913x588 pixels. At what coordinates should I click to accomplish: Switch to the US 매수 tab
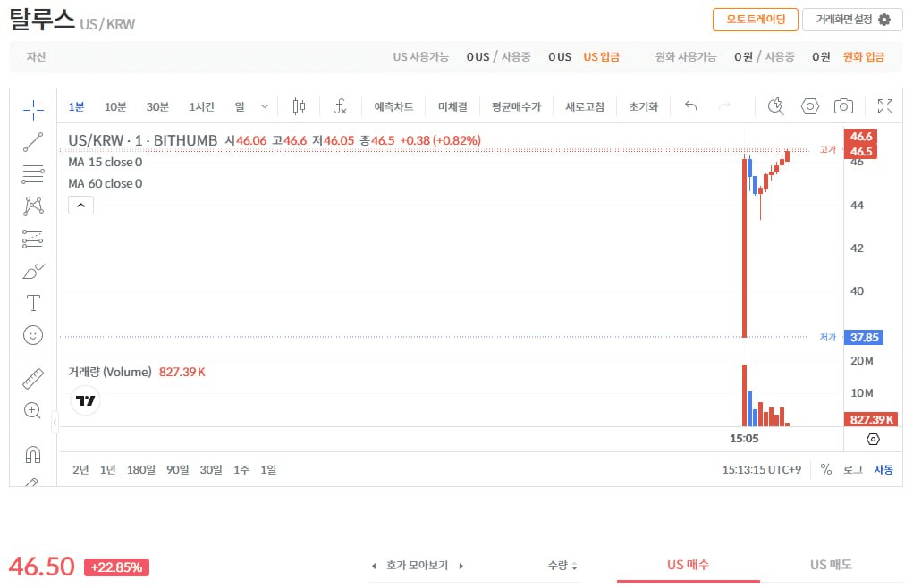[689, 565]
